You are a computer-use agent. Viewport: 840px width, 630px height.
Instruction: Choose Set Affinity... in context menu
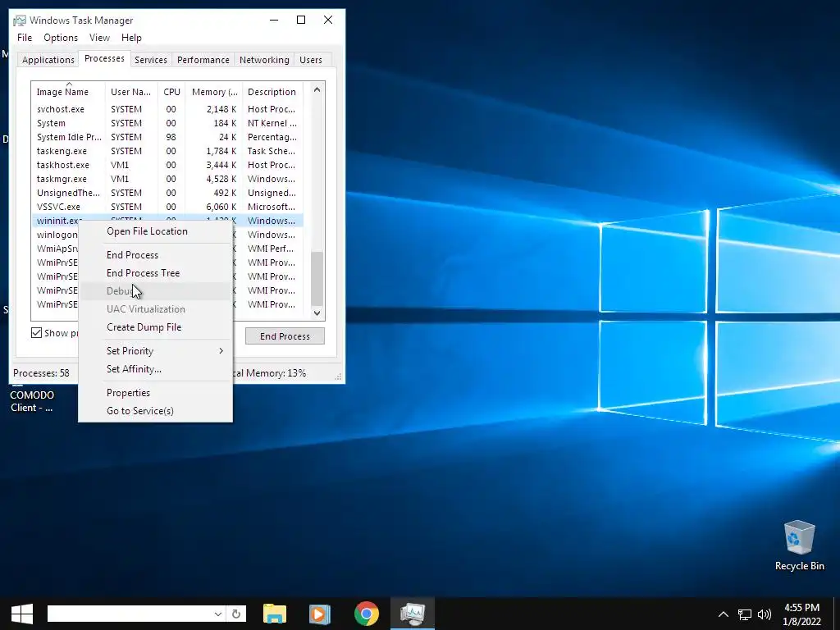coord(155,369)
